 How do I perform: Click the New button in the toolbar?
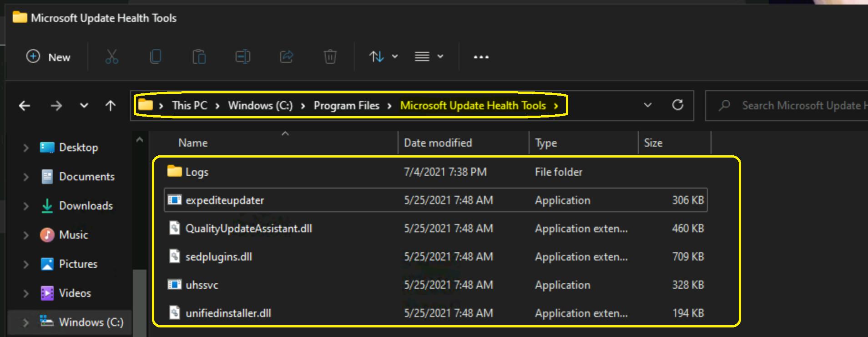pos(48,57)
